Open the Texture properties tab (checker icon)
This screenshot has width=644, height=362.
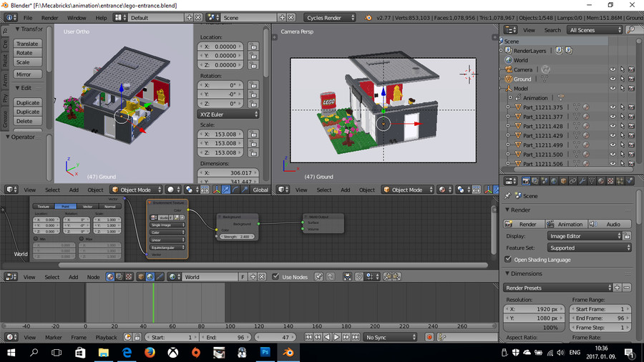(x=611, y=181)
